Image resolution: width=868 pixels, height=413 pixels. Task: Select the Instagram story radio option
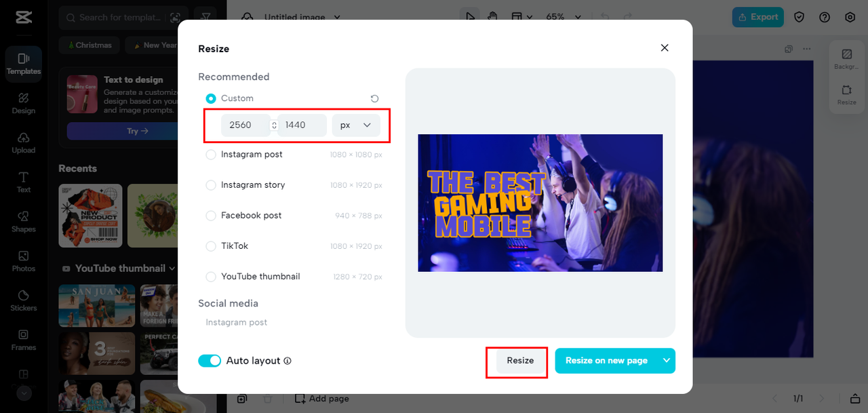coord(211,185)
